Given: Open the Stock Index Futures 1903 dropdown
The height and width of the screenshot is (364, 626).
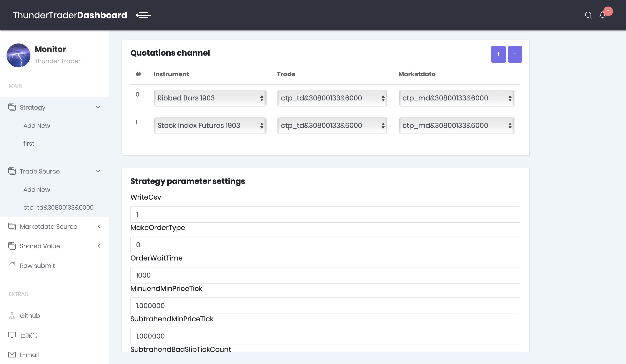Looking at the screenshot, I should 210,125.
